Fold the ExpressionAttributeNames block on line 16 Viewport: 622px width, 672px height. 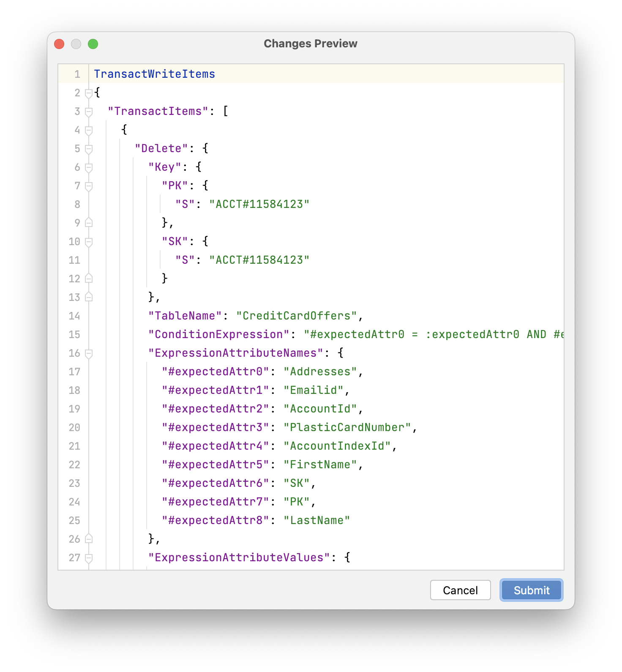pyautogui.click(x=89, y=353)
